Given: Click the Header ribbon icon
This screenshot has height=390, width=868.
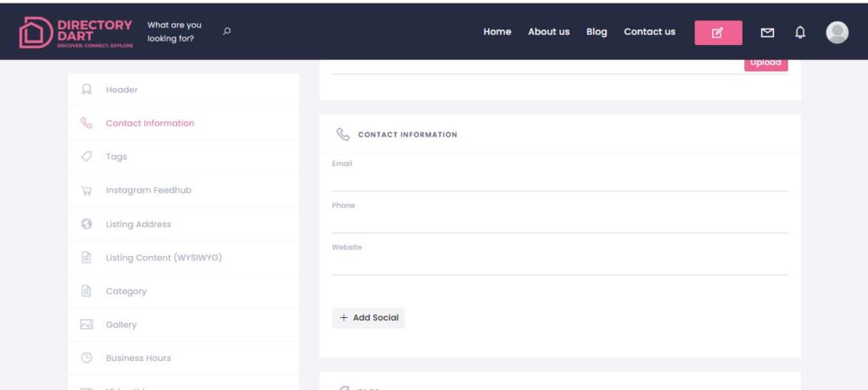Looking at the screenshot, I should click(86, 89).
